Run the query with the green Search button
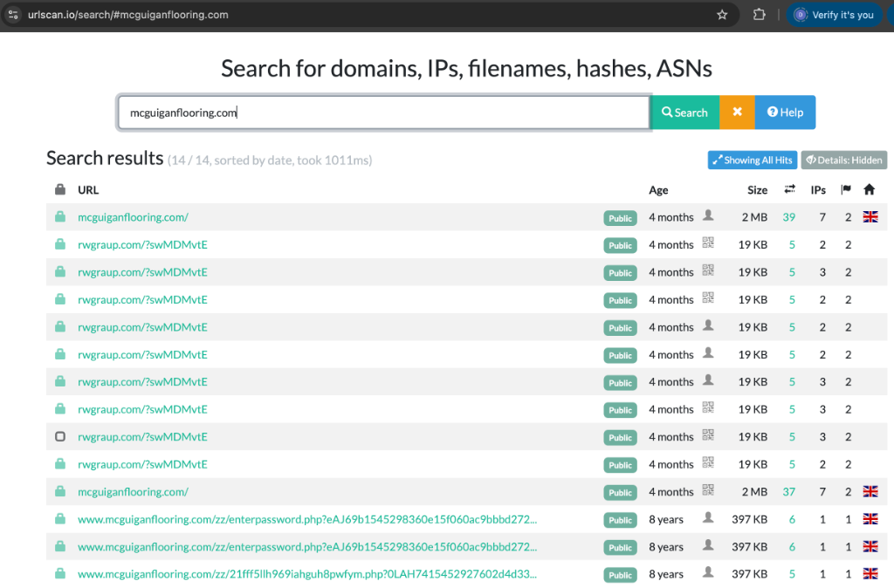This screenshot has width=894, height=588. coord(684,113)
